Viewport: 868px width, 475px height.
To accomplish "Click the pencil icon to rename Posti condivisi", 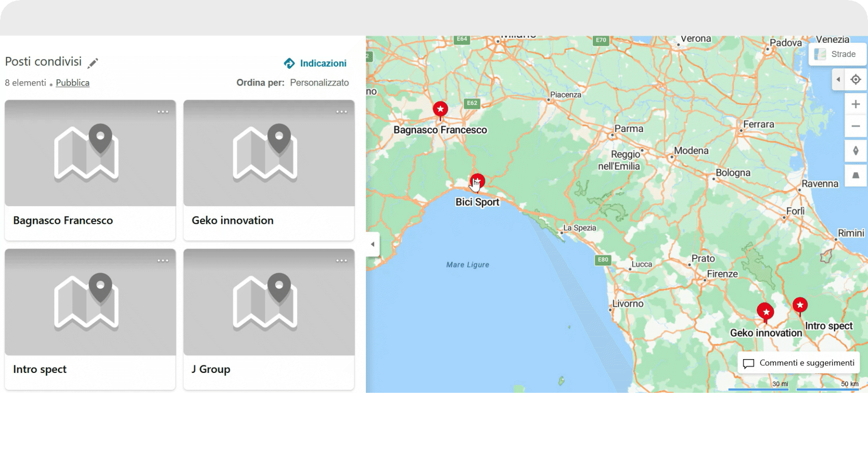I will click(x=93, y=63).
